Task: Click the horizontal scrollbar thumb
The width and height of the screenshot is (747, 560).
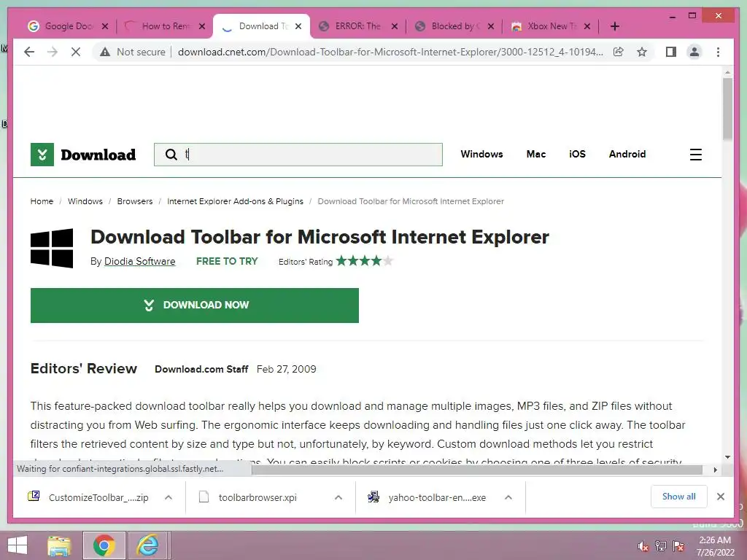Action: coord(477,470)
